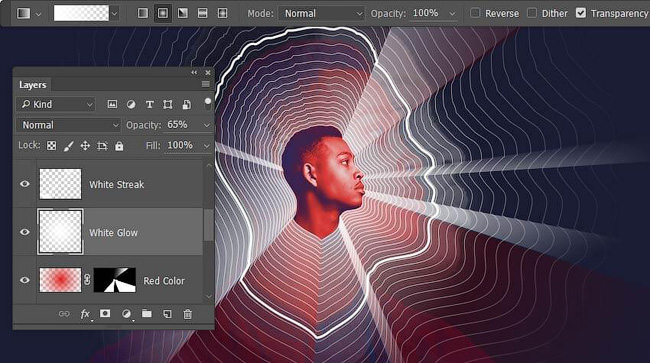
Task: Open the layer Opacity dropdown arrow
Action: pyautogui.click(x=206, y=125)
